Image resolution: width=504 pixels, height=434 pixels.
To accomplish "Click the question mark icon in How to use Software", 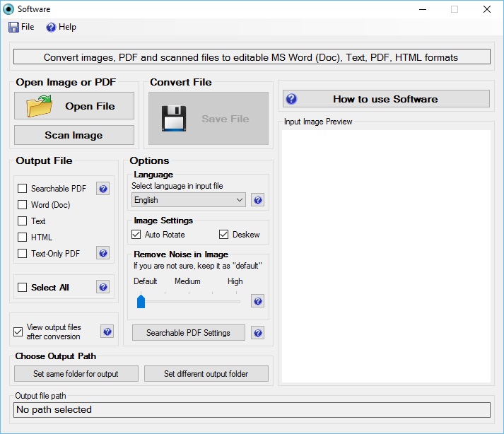I will (x=291, y=99).
